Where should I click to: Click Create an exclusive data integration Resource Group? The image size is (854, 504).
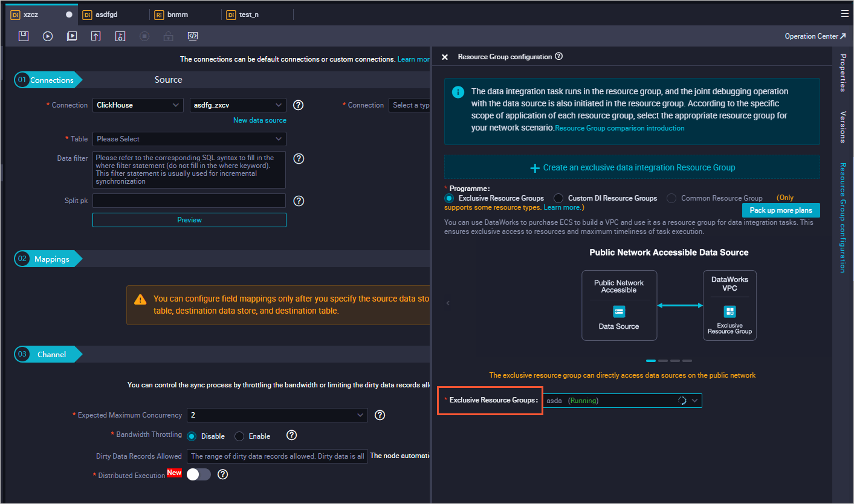(x=632, y=167)
